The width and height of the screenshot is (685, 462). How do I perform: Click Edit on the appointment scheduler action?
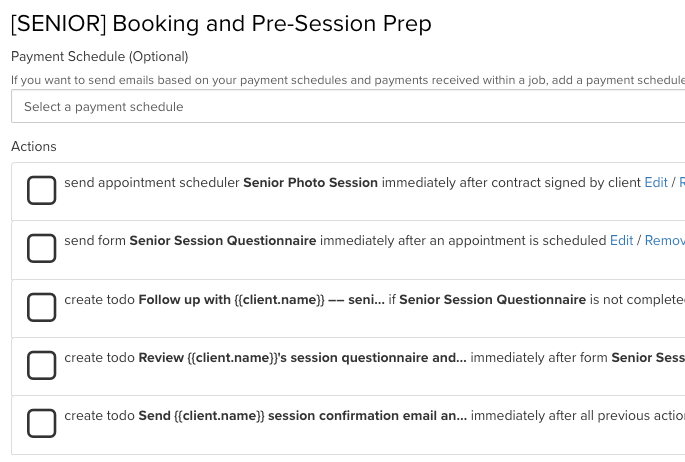click(x=656, y=183)
